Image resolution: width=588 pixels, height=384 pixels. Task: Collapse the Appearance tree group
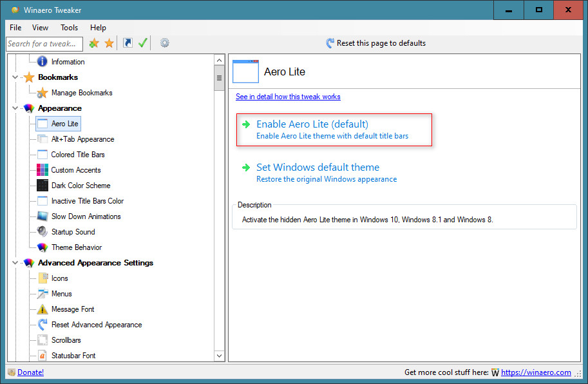pos(15,108)
